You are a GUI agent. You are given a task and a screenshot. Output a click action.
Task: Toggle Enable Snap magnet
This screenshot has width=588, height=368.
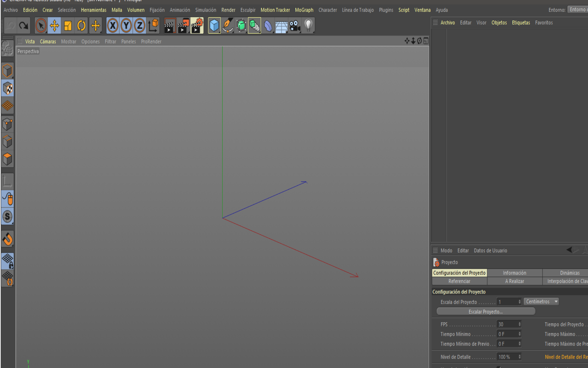click(7, 239)
